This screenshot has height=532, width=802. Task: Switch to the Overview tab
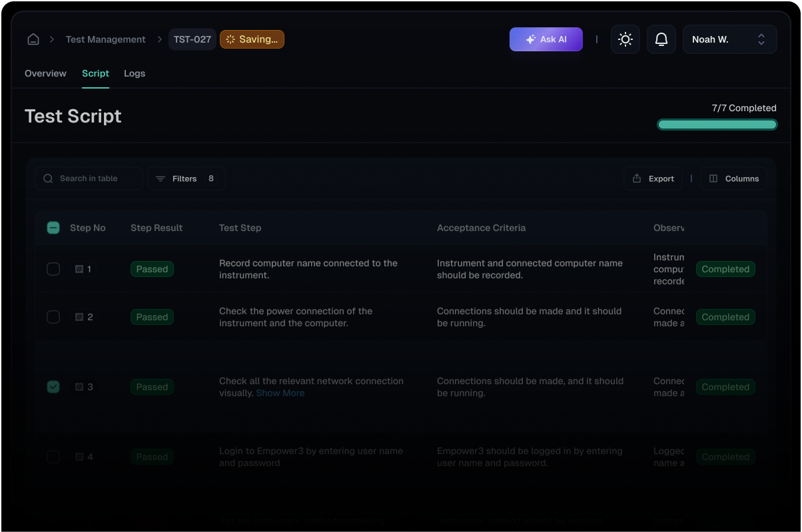(x=45, y=73)
